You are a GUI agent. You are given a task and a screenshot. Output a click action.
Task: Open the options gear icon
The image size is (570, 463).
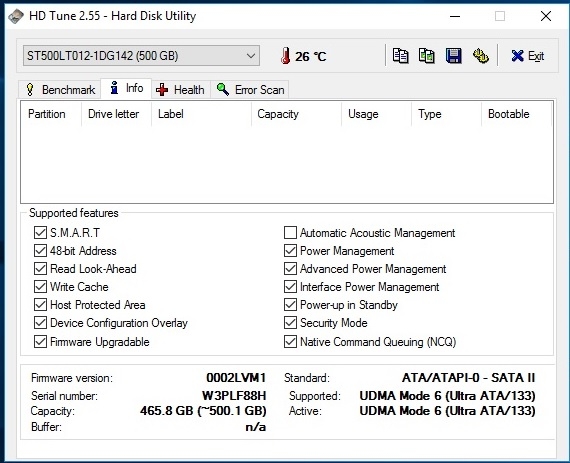pyautogui.click(x=481, y=56)
